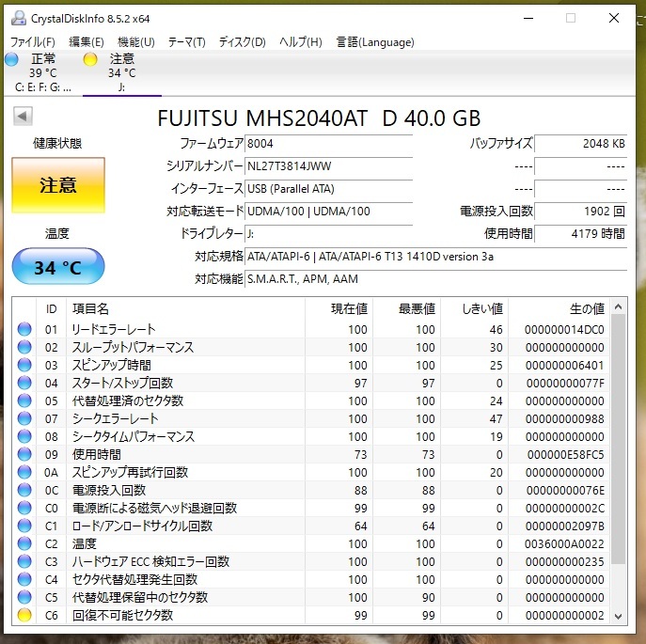Click blue status icon of row 04 スタート/ストップ回数
Image resolution: width=646 pixels, height=644 pixels.
point(24,383)
